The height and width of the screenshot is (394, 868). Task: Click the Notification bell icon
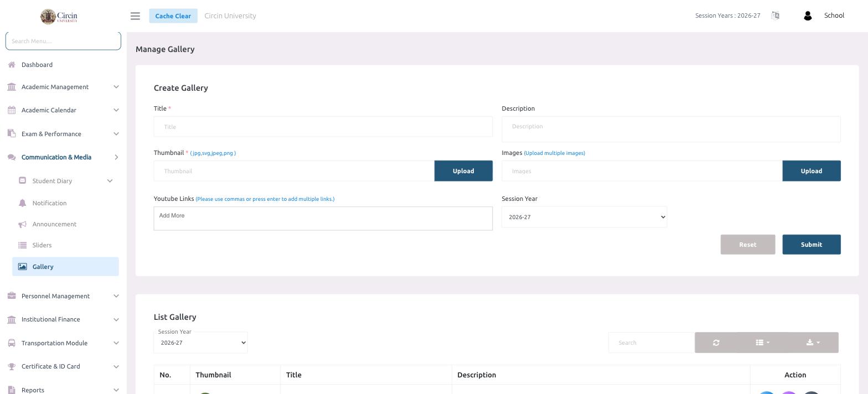click(x=22, y=203)
